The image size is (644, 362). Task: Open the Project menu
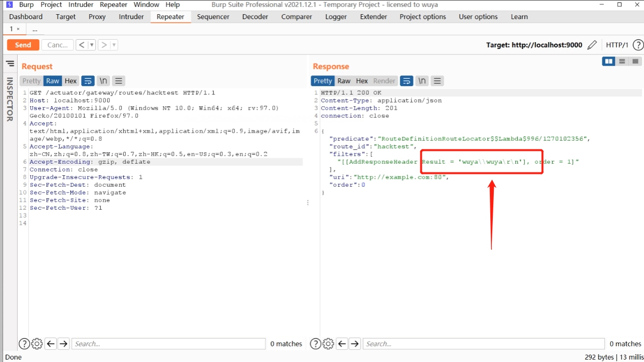click(x=51, y=4)
